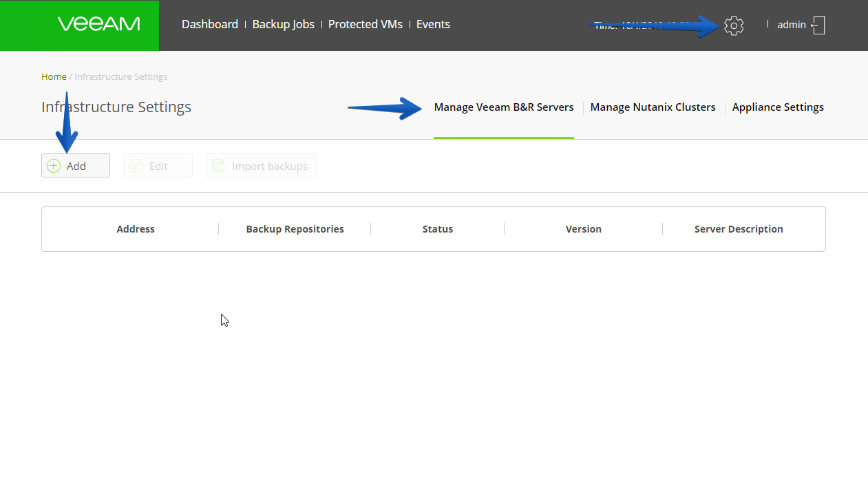Click the logout door icon

(x=818, y=25)
